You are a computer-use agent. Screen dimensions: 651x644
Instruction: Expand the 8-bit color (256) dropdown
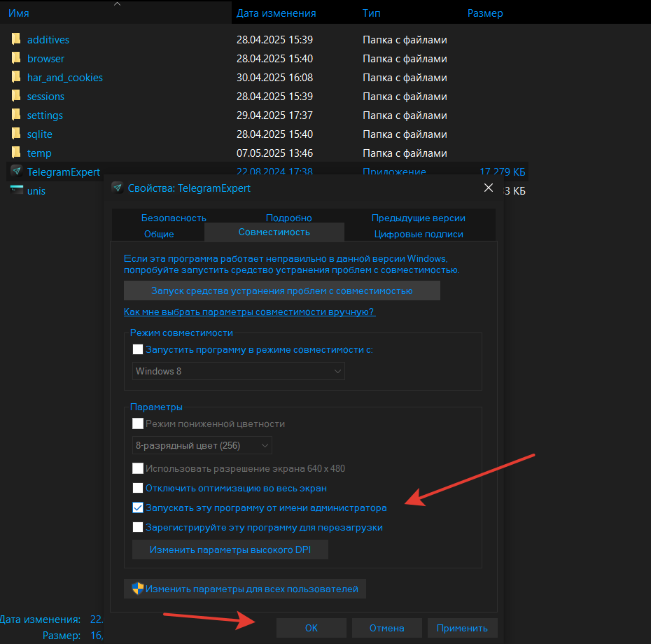tap(202, 445)
